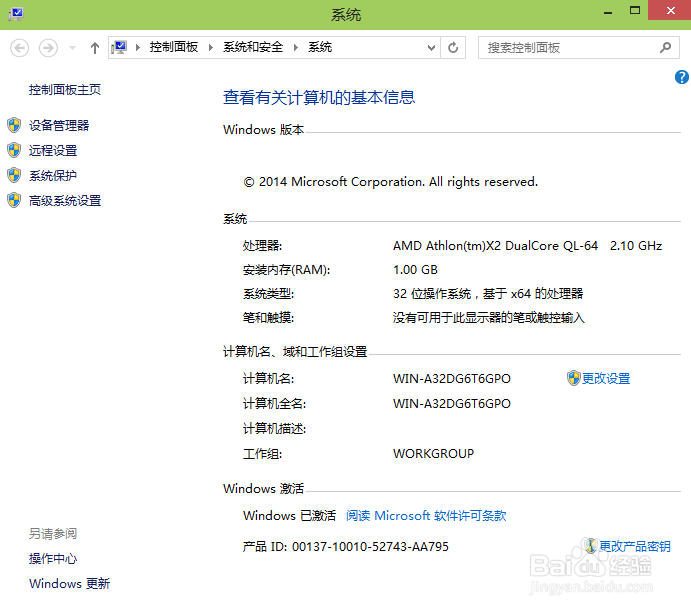This screenshot has width=691, height=612.
Task: Open 远程设置 from sidebar
Action: (x=53, y=151)
